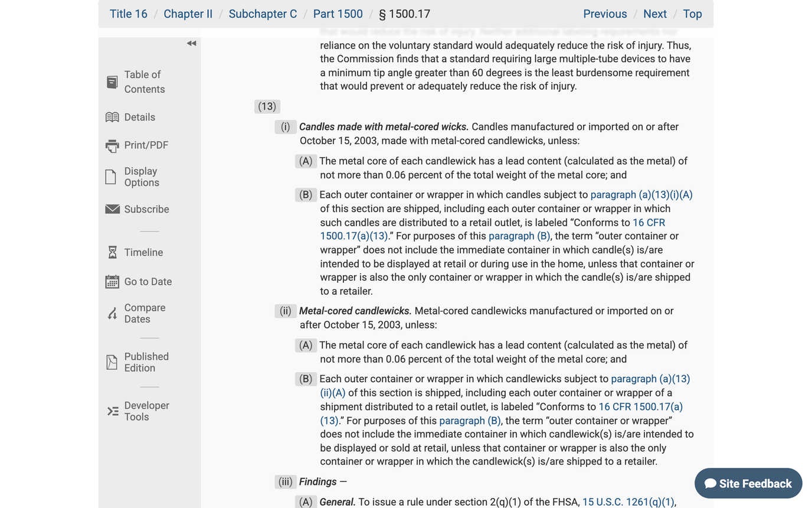Open Part 1500 breadcrumb link
Screen dimensions: 812x508
[338, 14]
